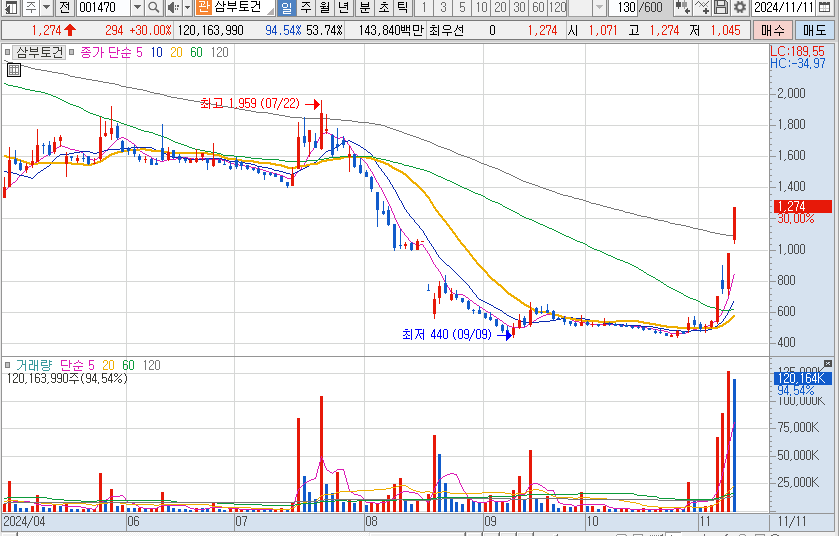Click the gray 120 price MA legend

[x=219, y=52]
